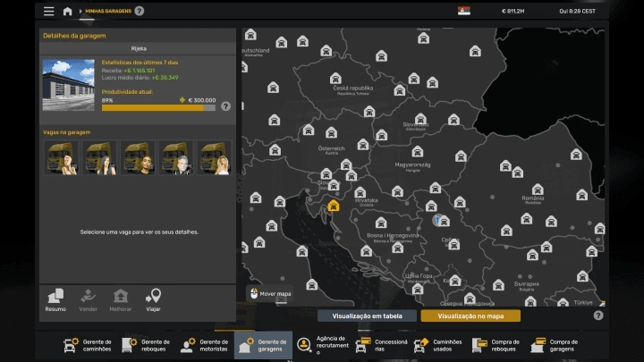
Task: Click the garage marker above Hrvatska label
Action: 360,192
